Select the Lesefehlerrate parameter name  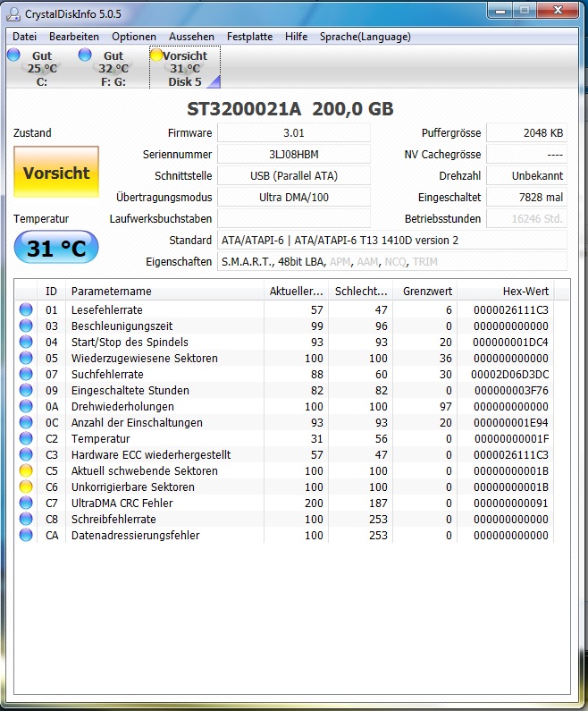107,309
